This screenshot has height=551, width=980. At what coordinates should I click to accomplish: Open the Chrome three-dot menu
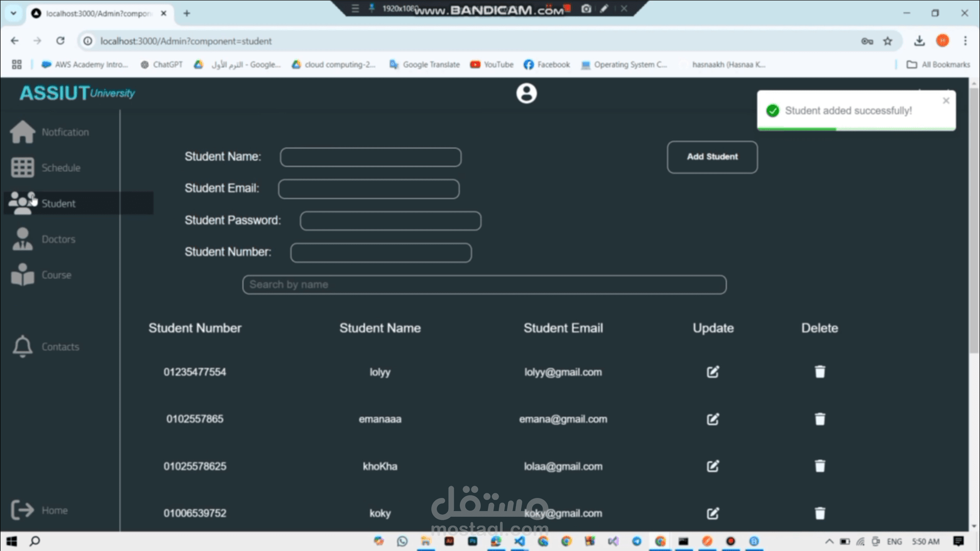(x=965, y=41)
